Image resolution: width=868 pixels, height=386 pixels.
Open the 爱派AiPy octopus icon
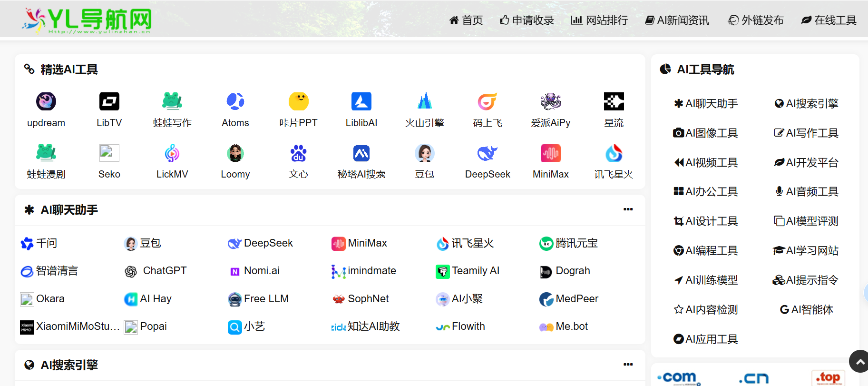551,101
